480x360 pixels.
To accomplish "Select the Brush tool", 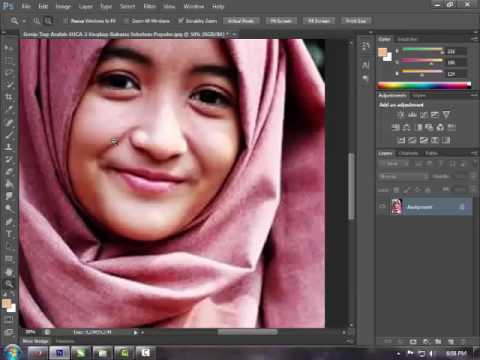I will tap(9, 135).
